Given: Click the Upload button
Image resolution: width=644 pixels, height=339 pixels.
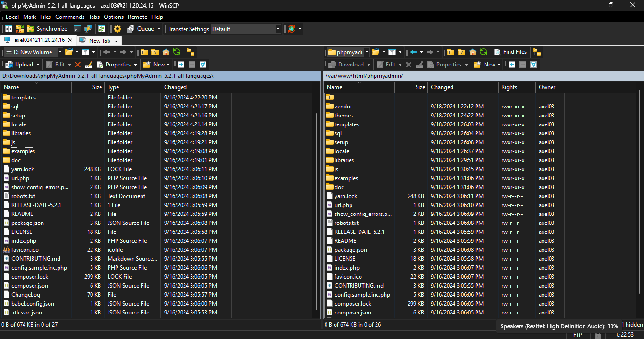Looking at the screenshot, I should click(x=19, y=65).
